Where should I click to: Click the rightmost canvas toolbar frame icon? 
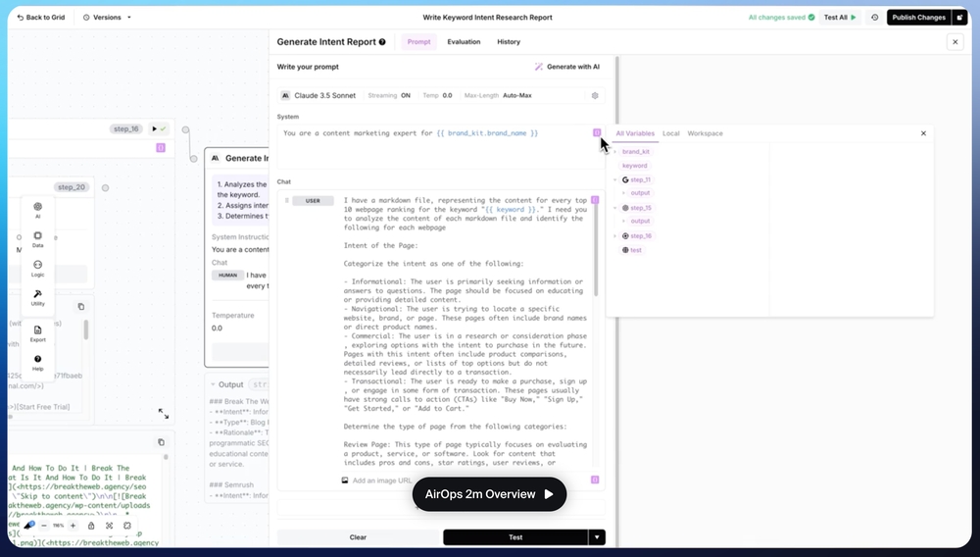point(127,526)
